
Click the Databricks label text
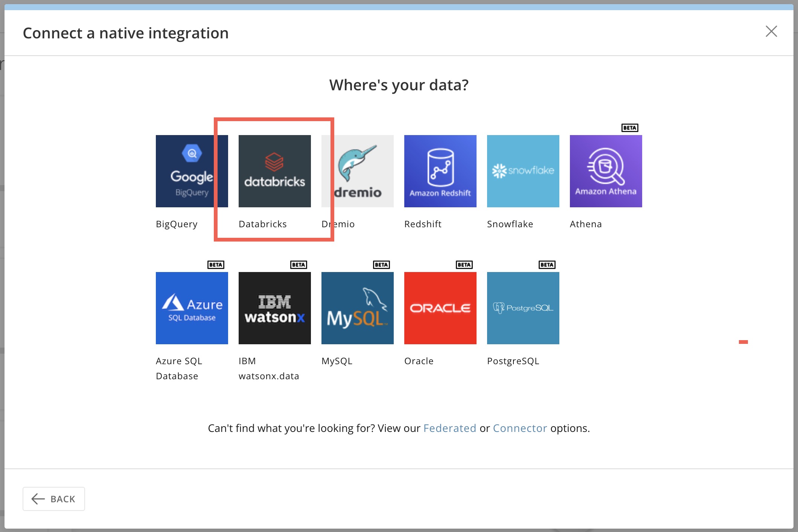pyautogui.click(x=262, y=224)
